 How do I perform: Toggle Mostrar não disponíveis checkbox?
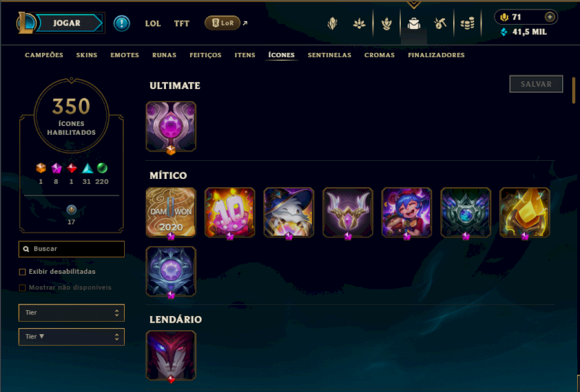point(22,288)
